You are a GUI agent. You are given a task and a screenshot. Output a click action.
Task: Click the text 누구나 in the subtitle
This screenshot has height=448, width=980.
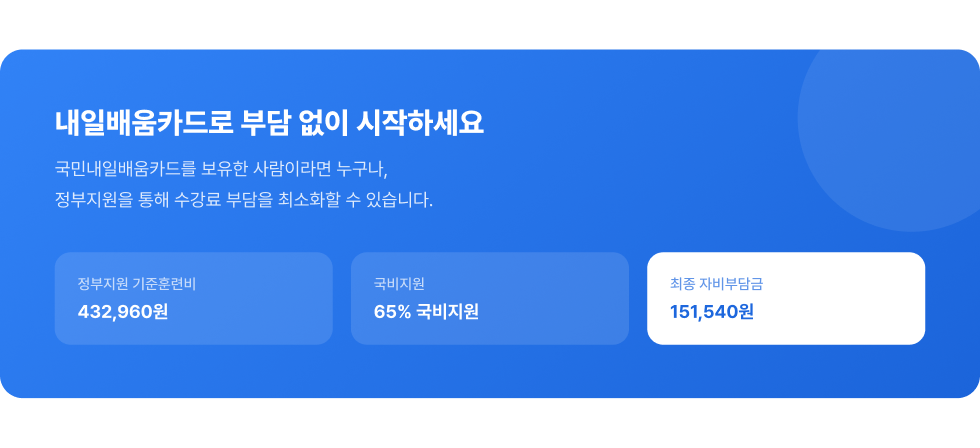click(363, 167)
